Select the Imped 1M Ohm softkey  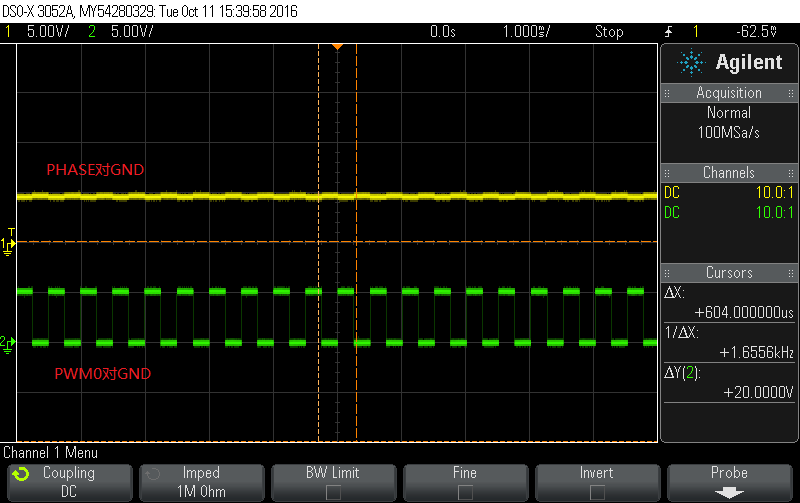202,482
